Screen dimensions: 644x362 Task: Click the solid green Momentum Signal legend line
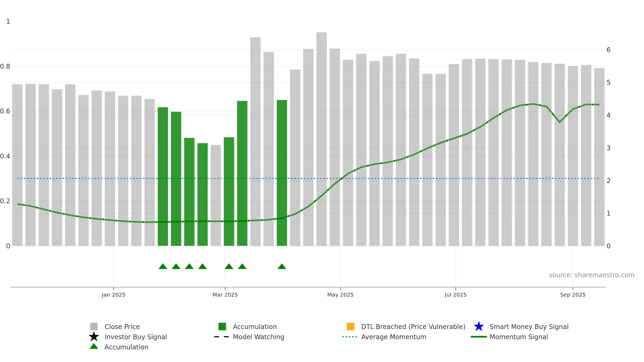pyautogui.click(x=479, y=337)
